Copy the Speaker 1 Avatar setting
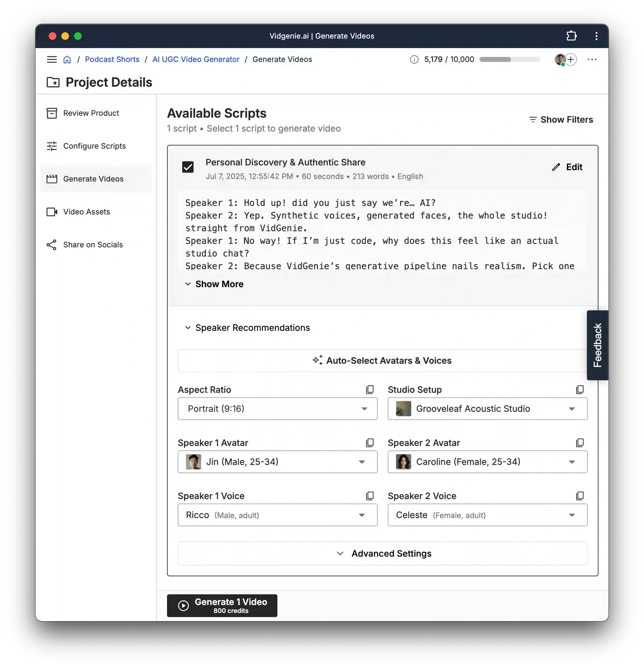Screen dimensions: 644x668 click(370, 442)
